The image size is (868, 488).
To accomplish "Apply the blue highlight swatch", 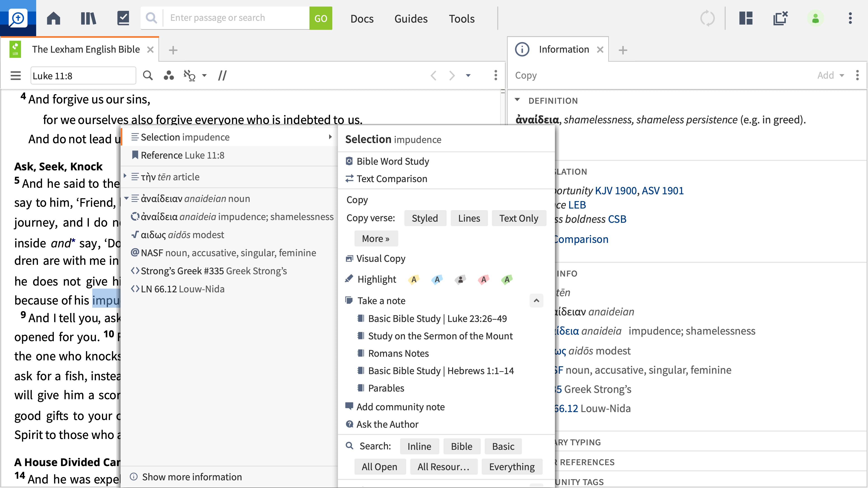I will [437, 279].
